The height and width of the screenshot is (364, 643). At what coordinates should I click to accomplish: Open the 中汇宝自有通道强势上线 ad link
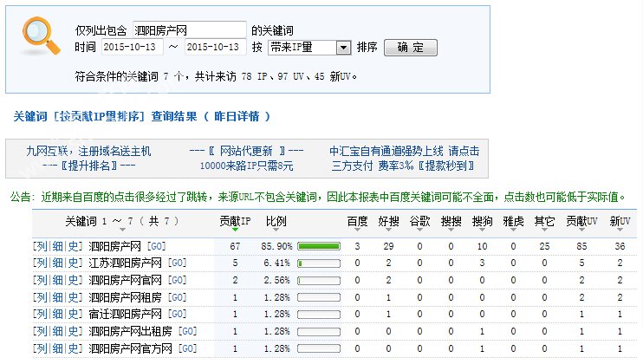405,151
